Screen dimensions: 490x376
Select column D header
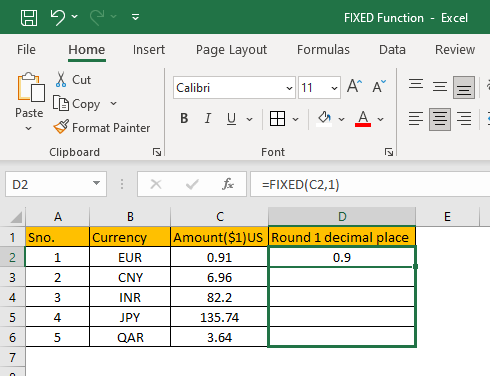[x=342, y=217]
